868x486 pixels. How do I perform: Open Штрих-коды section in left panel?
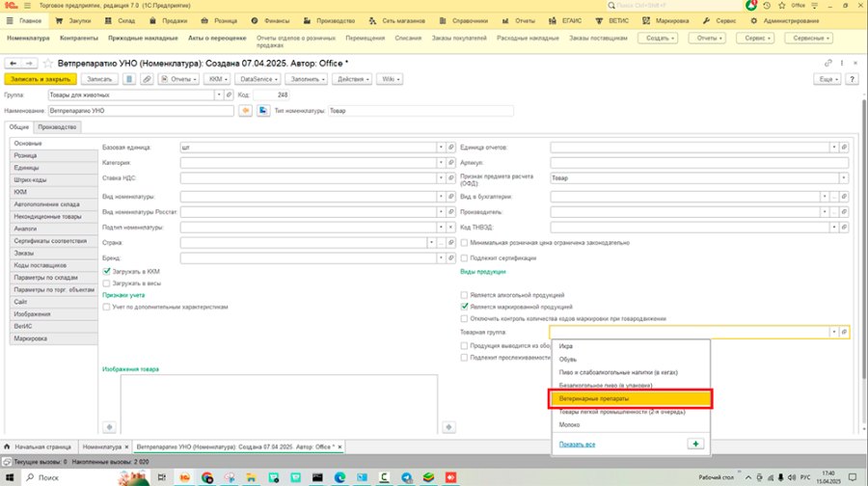54,180
